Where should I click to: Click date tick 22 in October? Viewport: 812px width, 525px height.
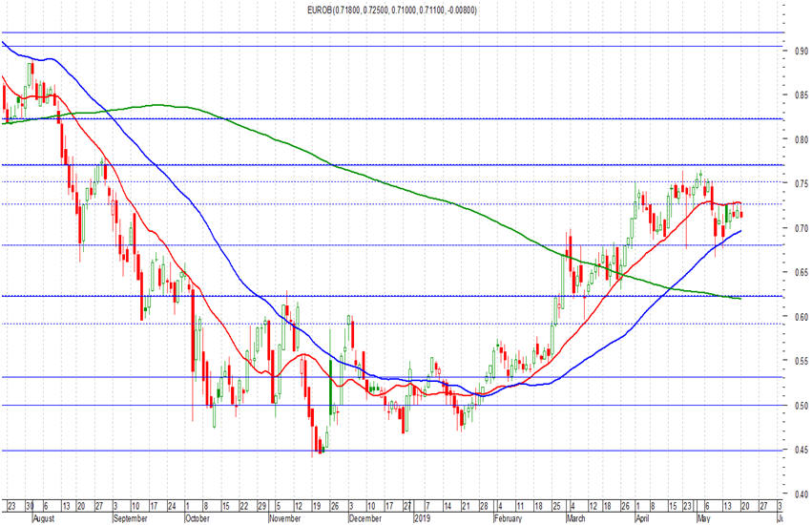click(244, 506)
